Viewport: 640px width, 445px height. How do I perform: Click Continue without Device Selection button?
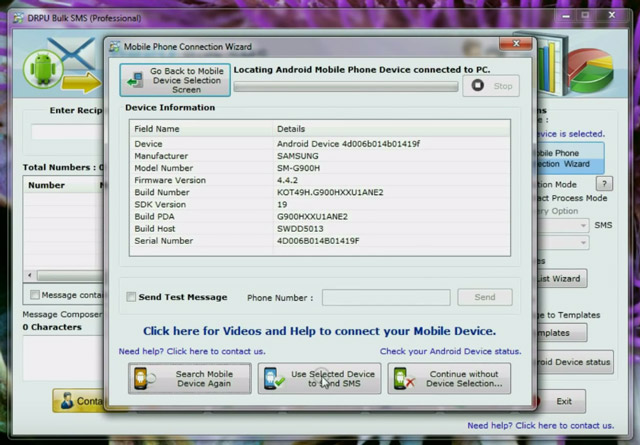click(449, 378)
